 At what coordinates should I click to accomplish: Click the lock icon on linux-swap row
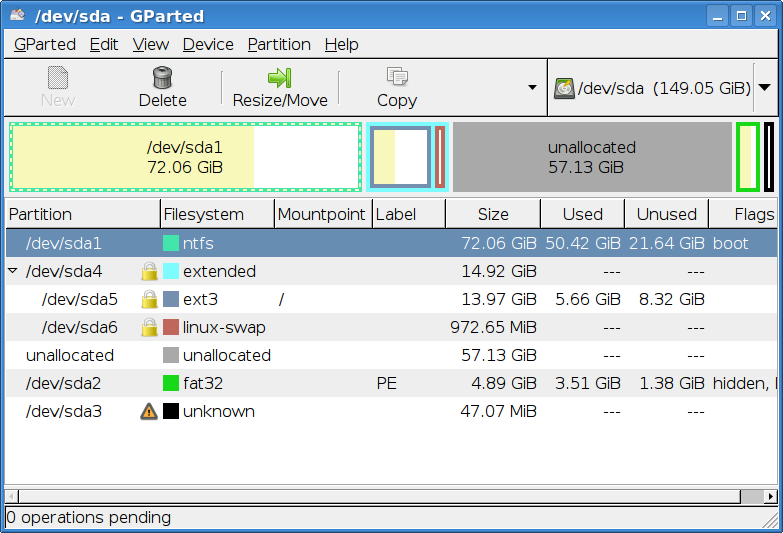[x=149, y=327]
